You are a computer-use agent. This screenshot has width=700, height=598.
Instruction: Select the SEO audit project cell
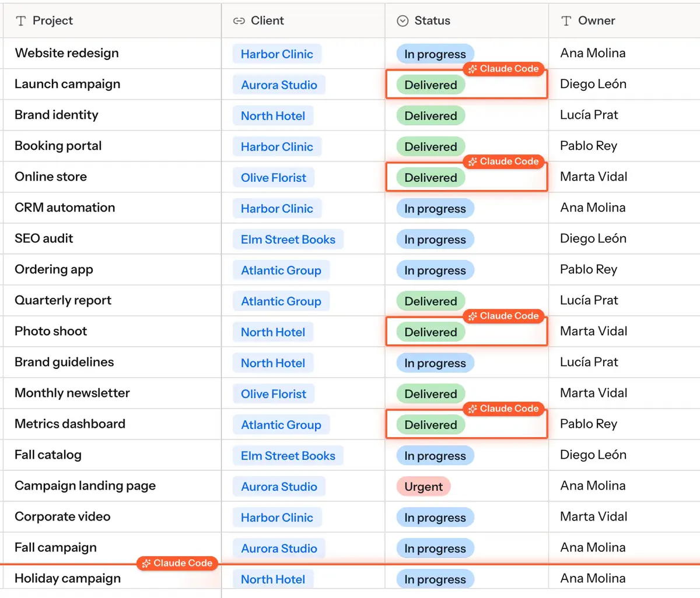(x=112, y=239)
